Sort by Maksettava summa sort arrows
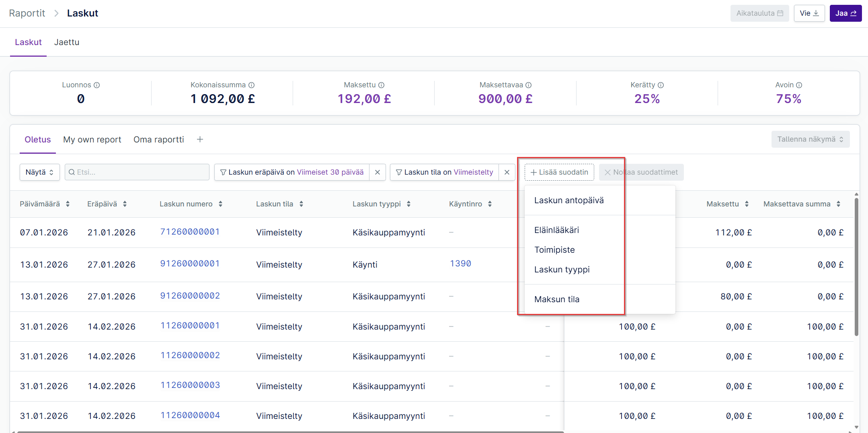The width and height of the screenshot is (868, 433). (x=839, y=204)
